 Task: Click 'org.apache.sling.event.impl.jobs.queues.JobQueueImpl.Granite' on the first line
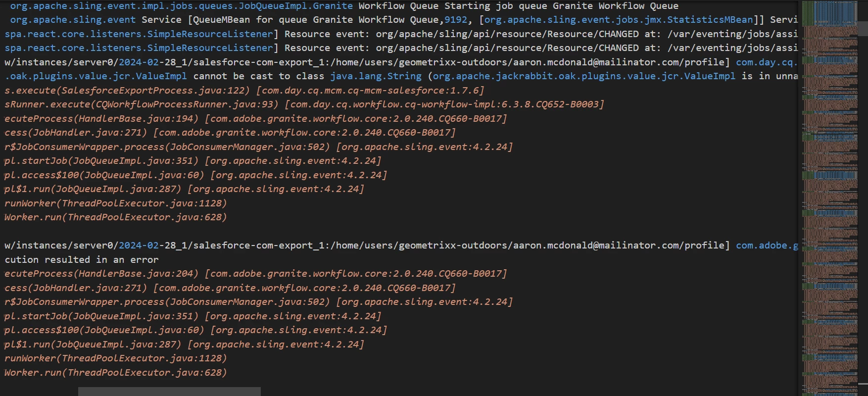point(182,6)
